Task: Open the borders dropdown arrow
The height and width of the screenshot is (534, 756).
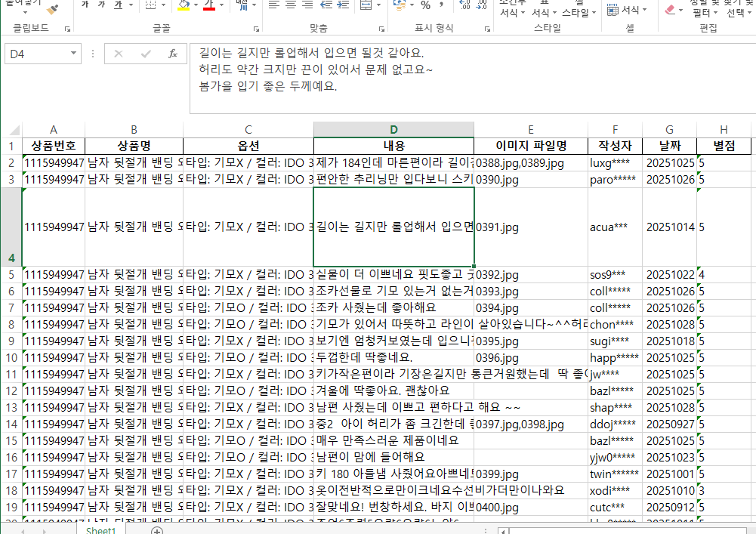Action: [x=163, y=5]
